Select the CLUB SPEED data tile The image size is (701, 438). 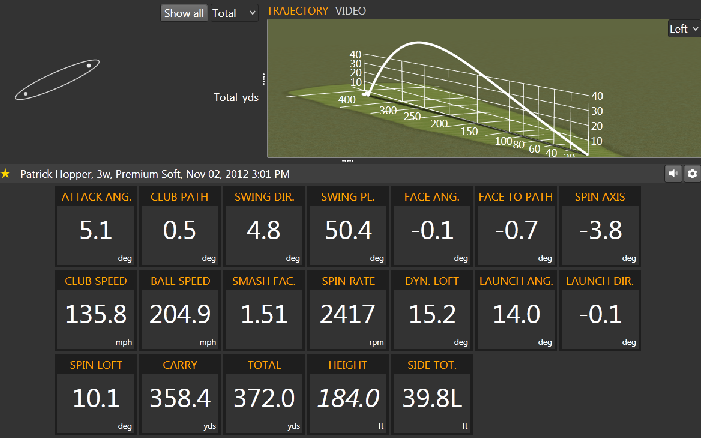[95, 308]
